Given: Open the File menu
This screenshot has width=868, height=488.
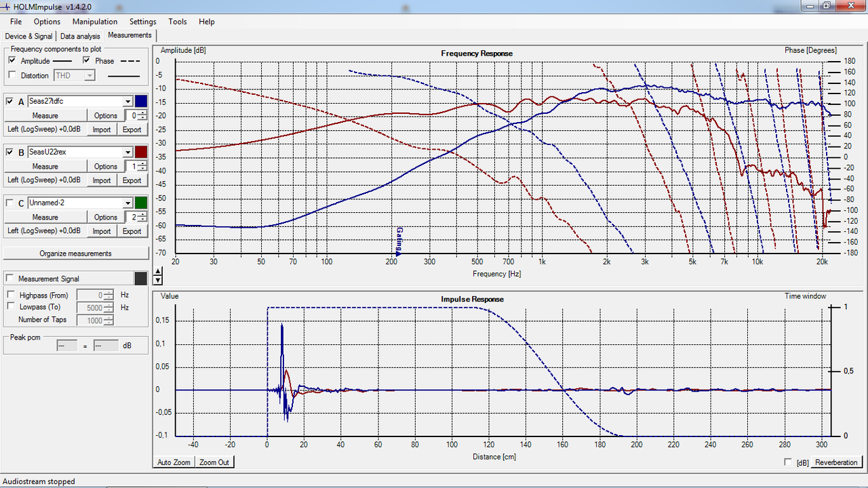Looking at the screenshot, I should [16, 22].
